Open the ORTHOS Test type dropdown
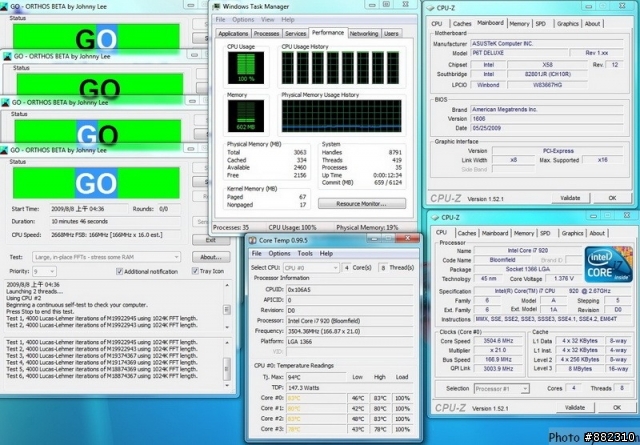The image size is (640, 445). tap(106, 257)
